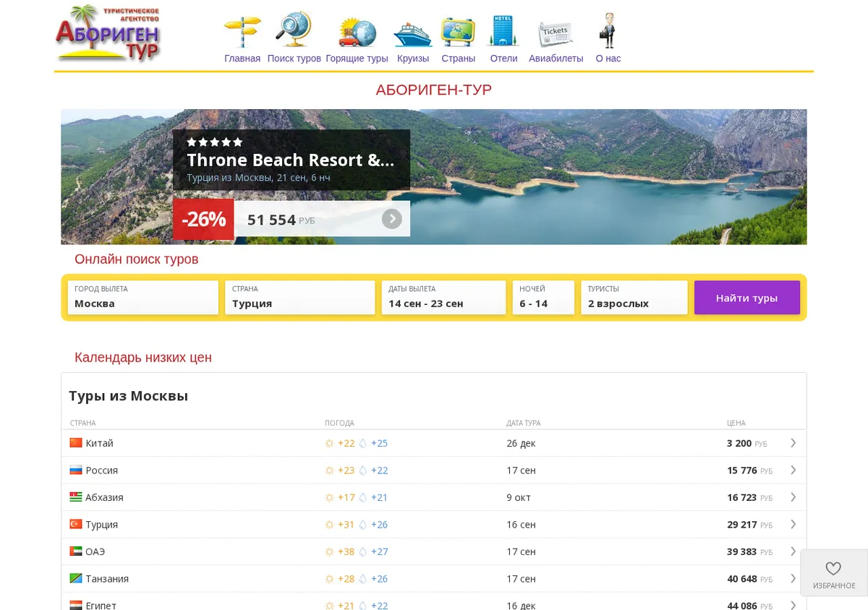868x610 pixels.
Task: Expand the Китай tour row arrow
Action: pos(793,443)
